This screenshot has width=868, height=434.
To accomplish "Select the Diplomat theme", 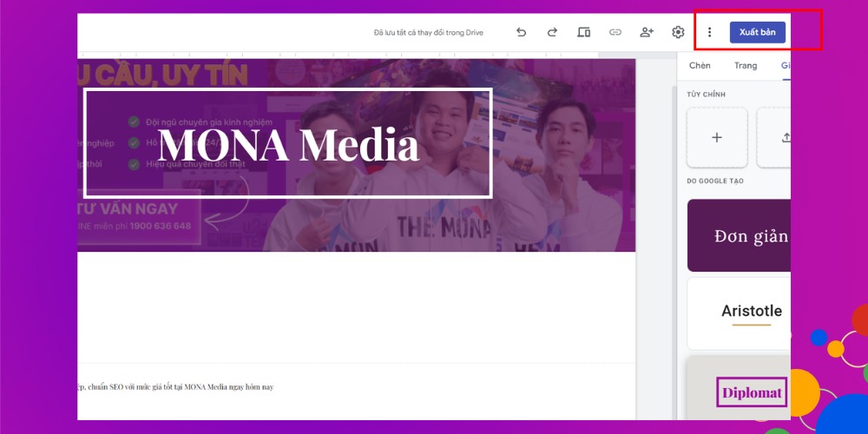I will click(739, 387).
